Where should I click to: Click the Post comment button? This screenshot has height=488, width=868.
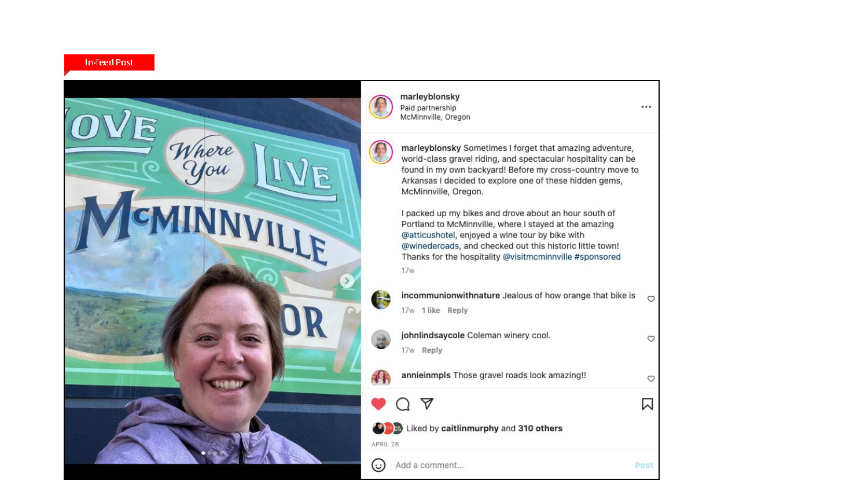643,465
